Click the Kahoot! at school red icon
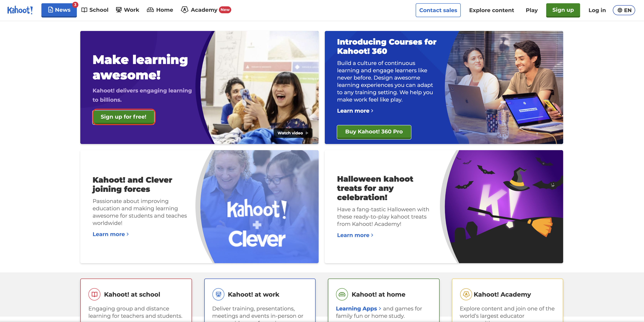Screen dimensions: 644x322 94,294
